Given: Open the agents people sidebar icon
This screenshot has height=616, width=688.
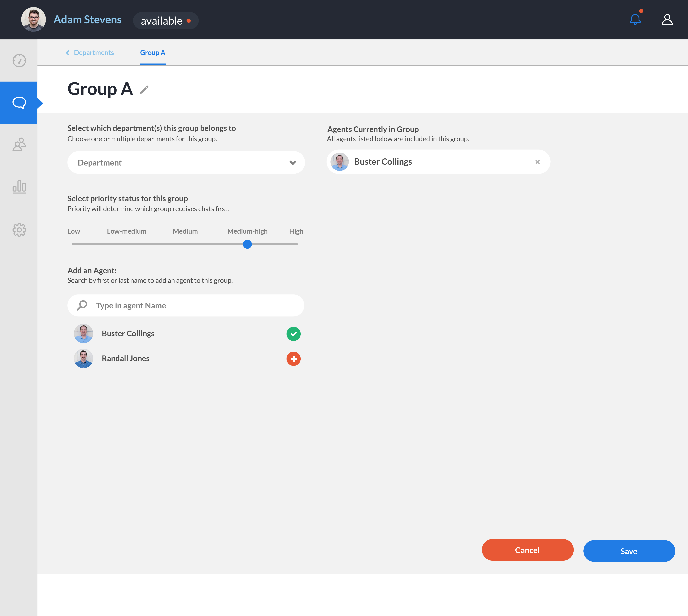Looking at the screenshot, I should (x=19, y=144).
